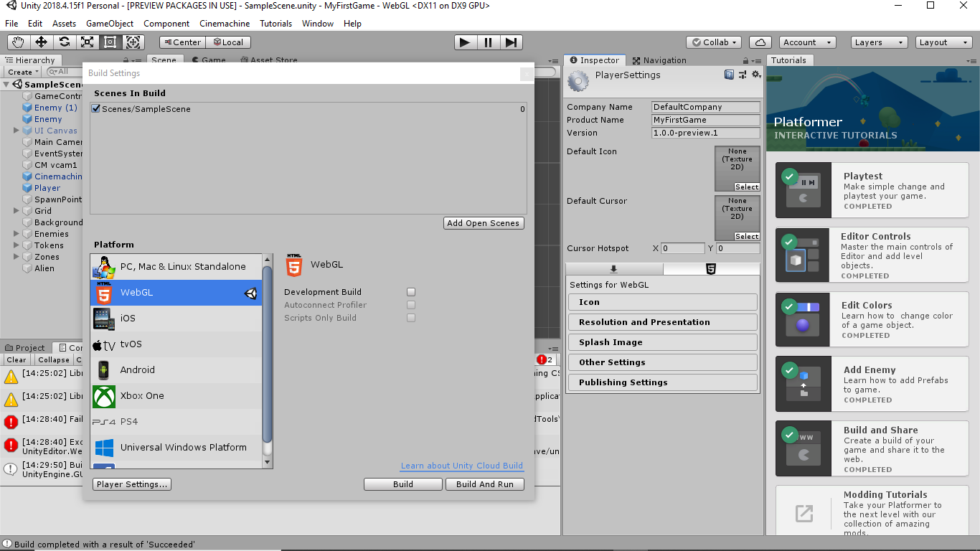Collapse SampleScene root in hierarchy

click(x=6, y=85)
